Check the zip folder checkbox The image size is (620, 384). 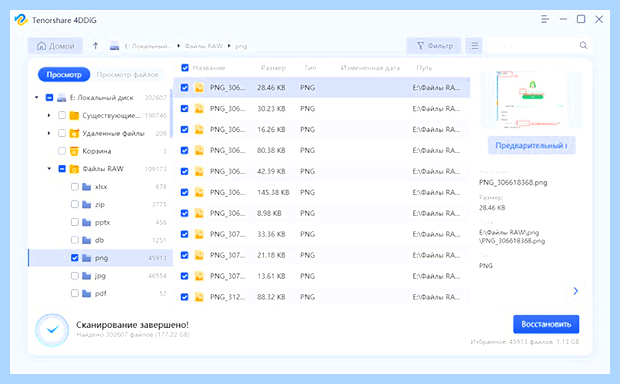tap(74, 204)
